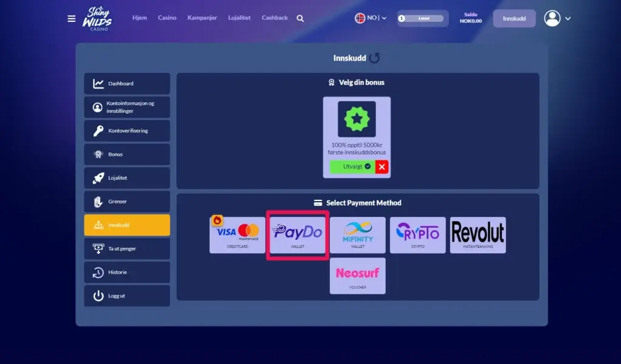The height and width of the screenshot is (364, 621).
Task: Open the Casino navigation item
Action: (167, 18)
